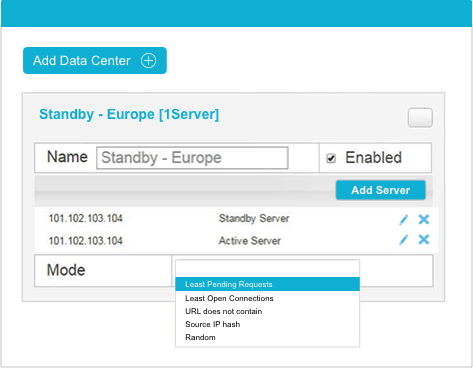
Task: Edit the Standby Server row with pencil icon
Action: point(403,220)
